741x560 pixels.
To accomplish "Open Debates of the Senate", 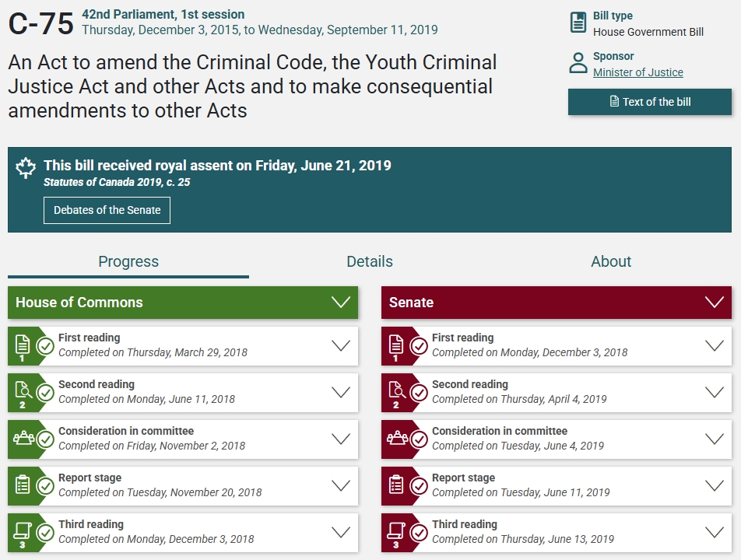I will pyautogui.click(x=107, y=210).
